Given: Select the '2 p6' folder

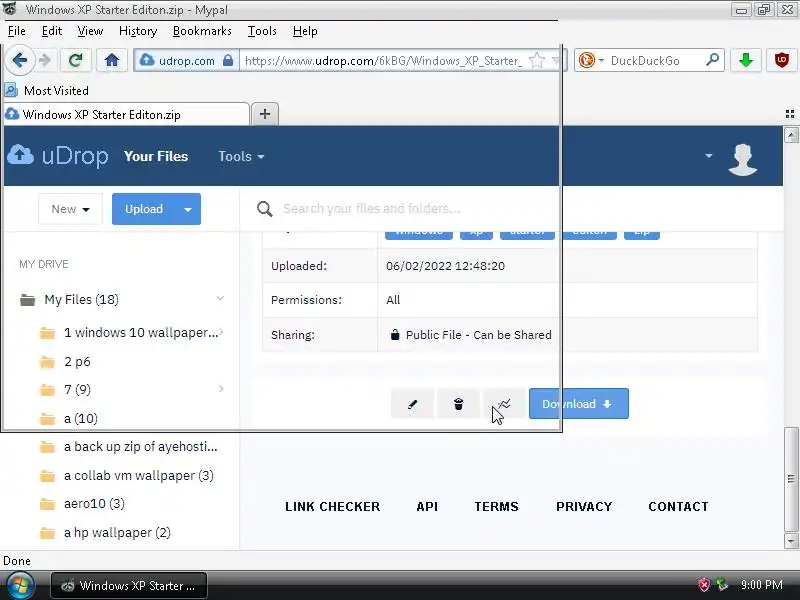Looking at the screenshot, I should point(77,362).
